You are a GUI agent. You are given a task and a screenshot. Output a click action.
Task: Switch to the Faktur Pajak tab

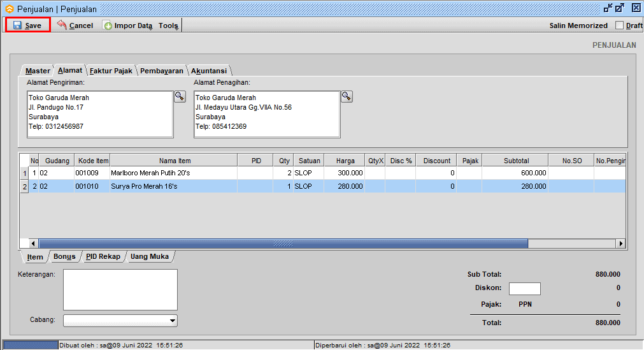[x=111, y=71]
